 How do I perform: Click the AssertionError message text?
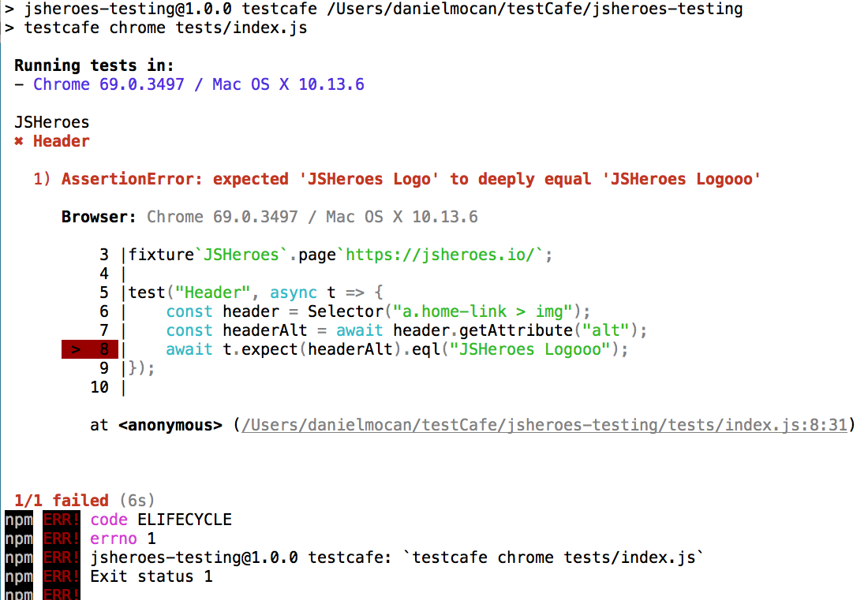[411, 179]
